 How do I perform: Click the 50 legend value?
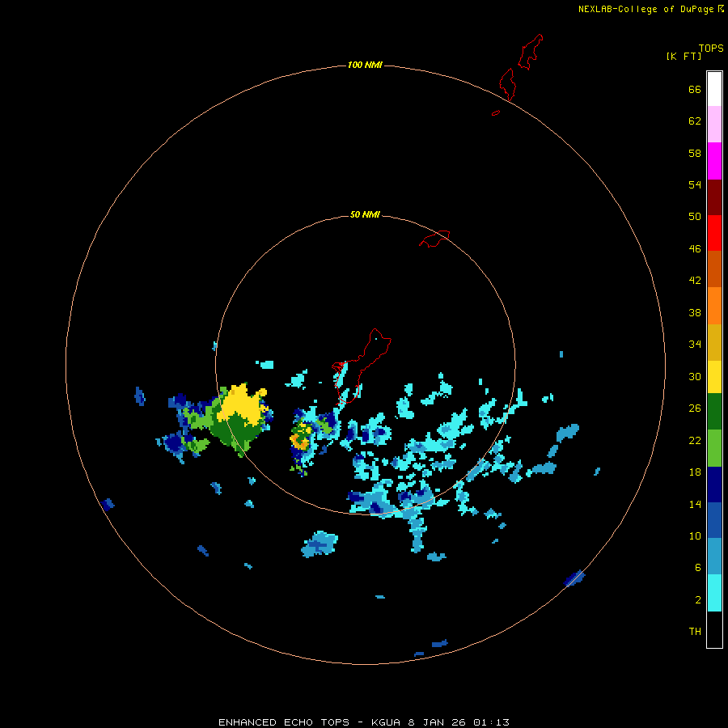pyautogui.click(x=695, y=217)
